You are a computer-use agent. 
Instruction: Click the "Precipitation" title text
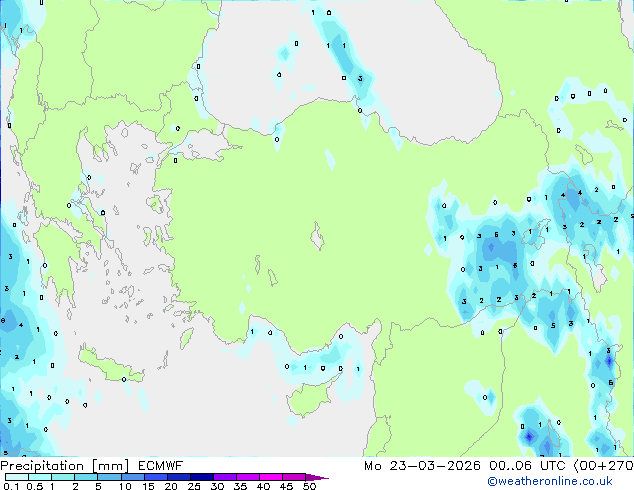tap(42, 466)
